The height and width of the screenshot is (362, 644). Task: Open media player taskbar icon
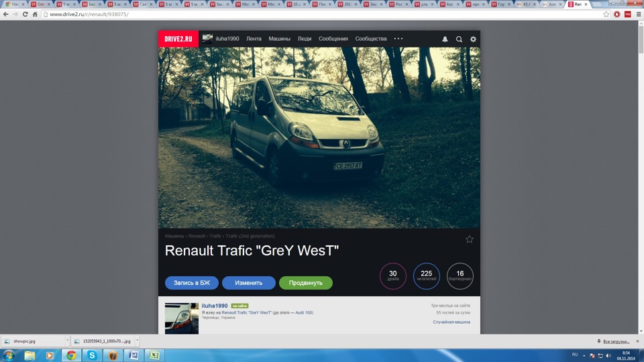coord(50,355)
